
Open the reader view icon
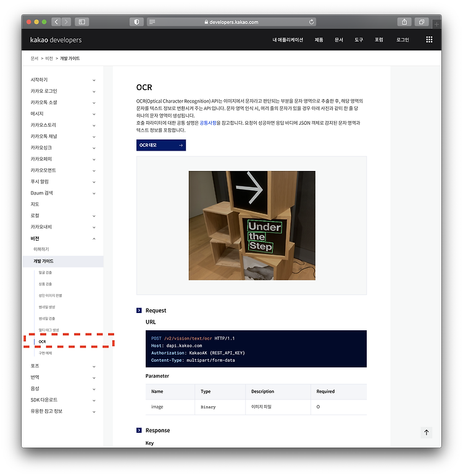pyautogui.click(x=152, y=22)
